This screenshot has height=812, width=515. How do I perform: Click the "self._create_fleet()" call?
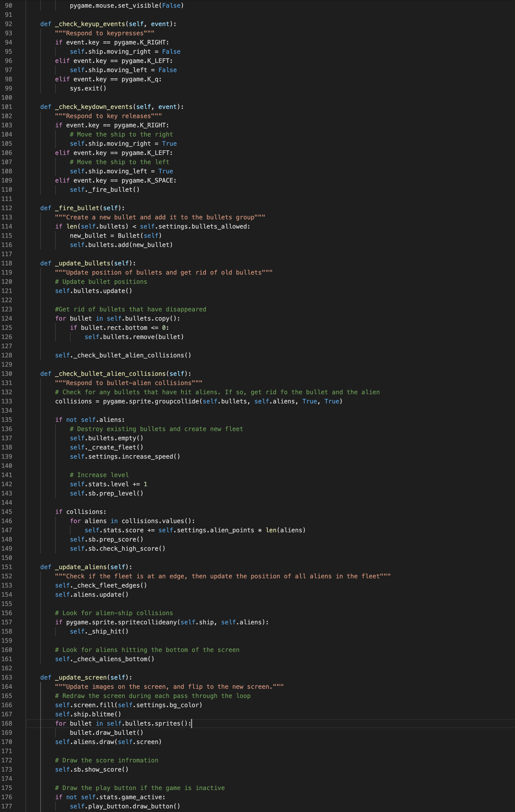click(x=107, y=447)
